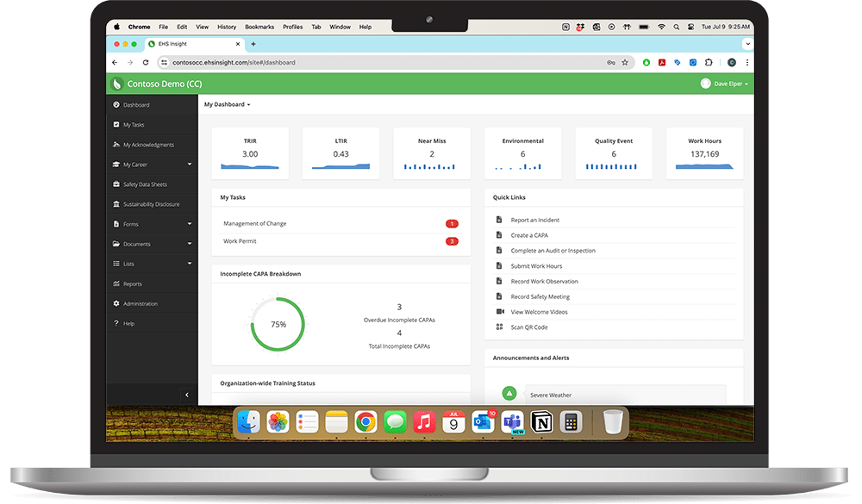862x504 pixels.
Task: Open the Bookmarks menu in Chrome
Action: tap(259, 26)
